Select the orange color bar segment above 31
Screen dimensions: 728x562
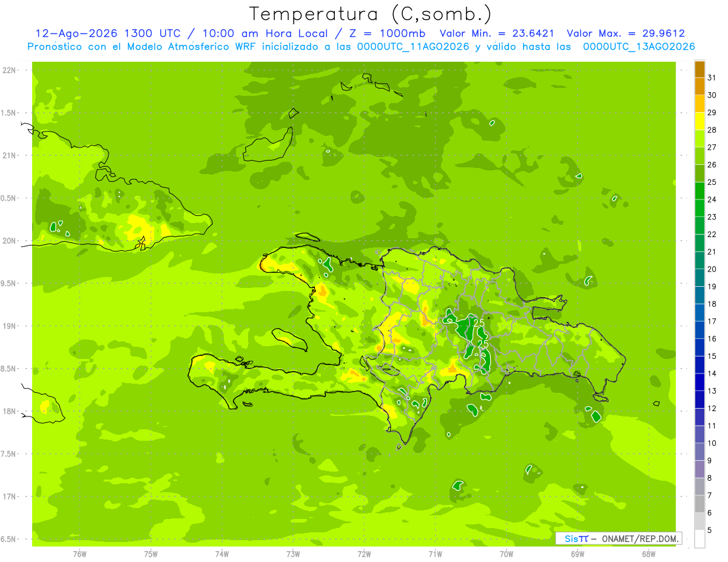(699, 69)
